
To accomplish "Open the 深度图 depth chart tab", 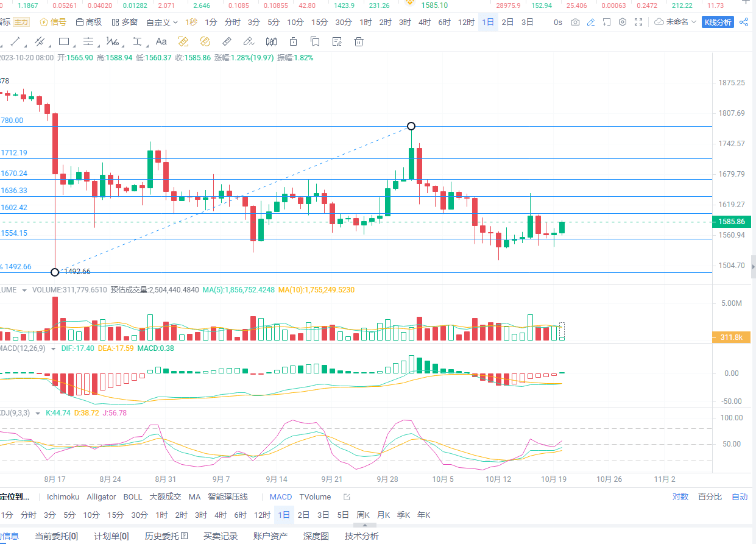I will (316, 536).
